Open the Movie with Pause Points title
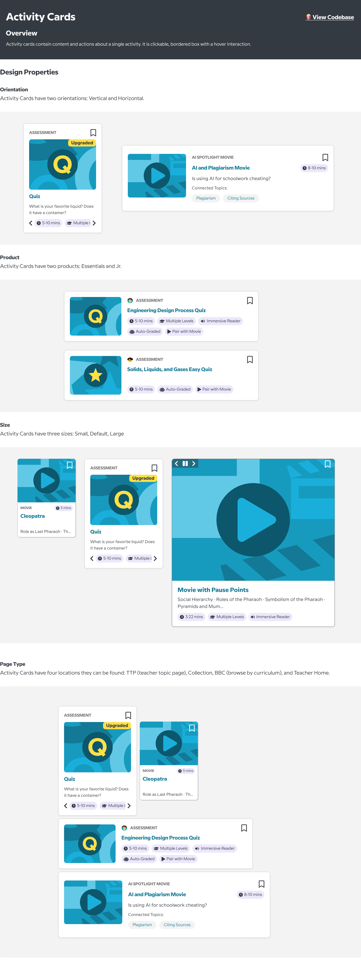The height and width of the screenshot is (980, 361). pyautogui.click(x=213, y=590)
